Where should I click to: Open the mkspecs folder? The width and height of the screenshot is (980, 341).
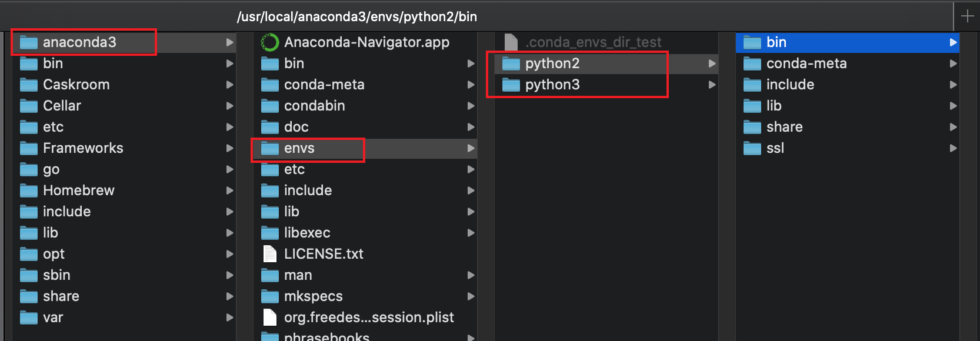tap(365, 296)
